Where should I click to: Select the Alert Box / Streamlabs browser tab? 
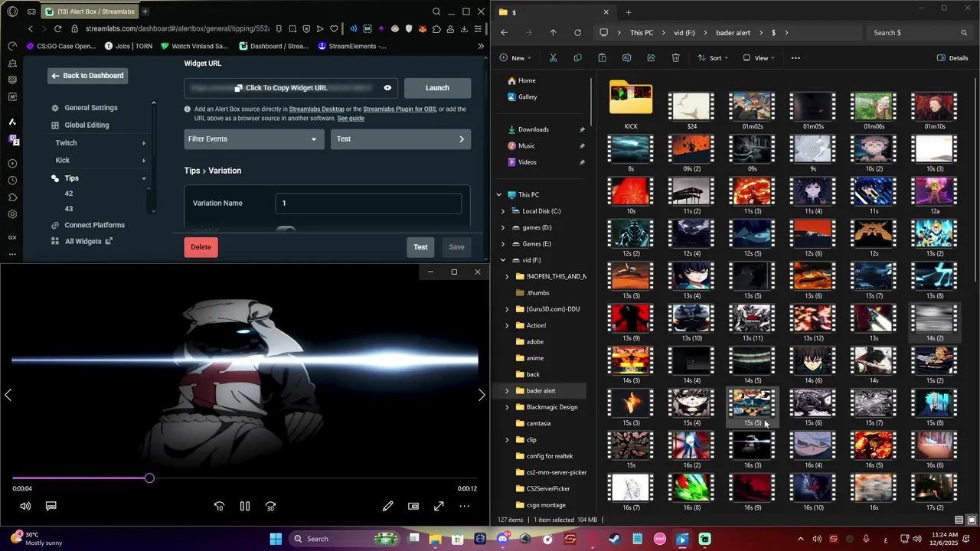point(91,11)
